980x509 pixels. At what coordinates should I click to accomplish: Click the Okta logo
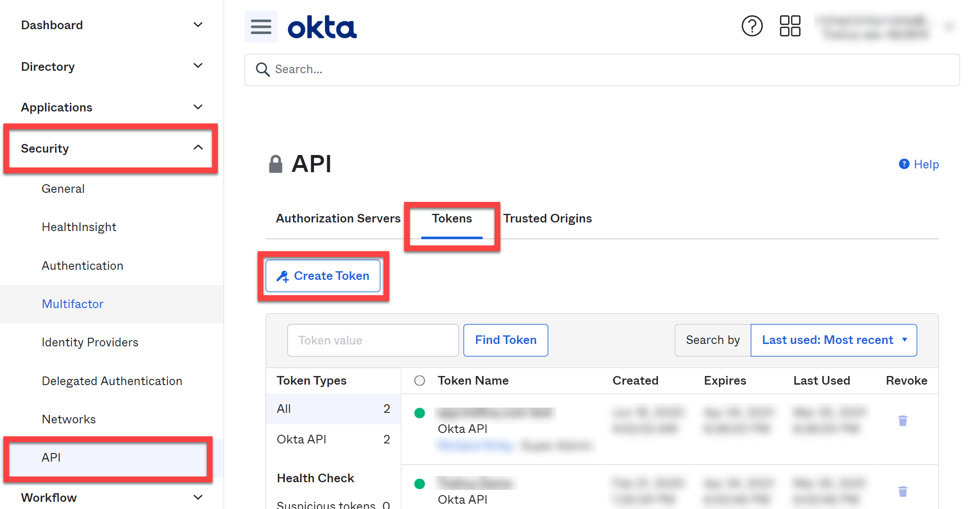(x=322, y=27)
